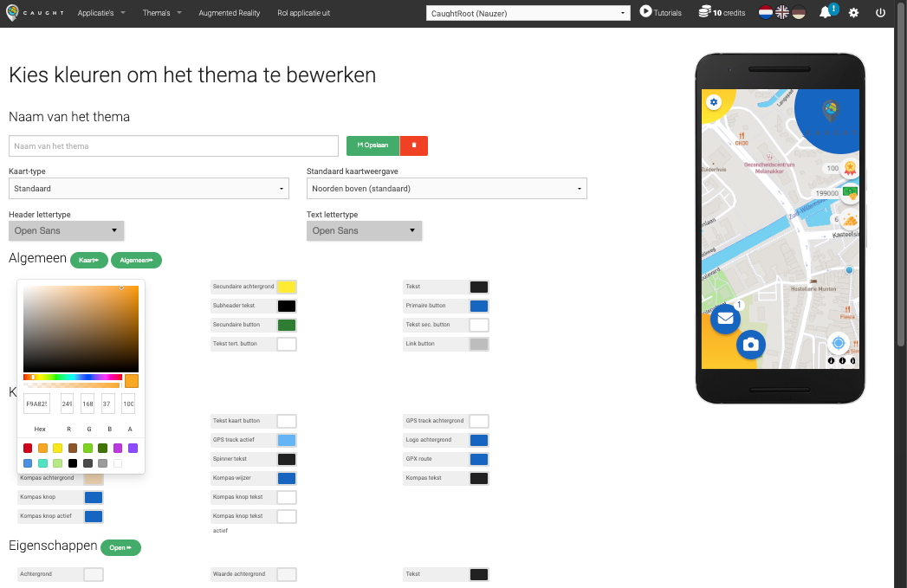
Task: Click the green Opslaan button
Action: point(373,145)
